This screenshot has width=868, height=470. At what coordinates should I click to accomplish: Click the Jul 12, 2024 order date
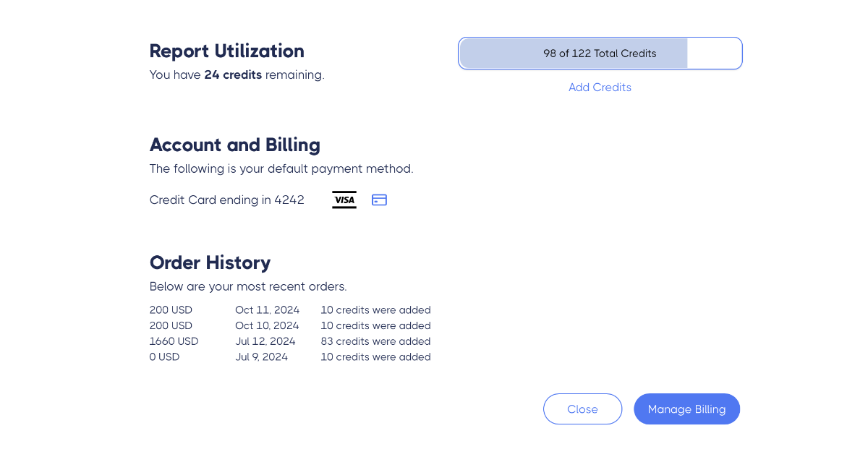click(x=265, y=341)
